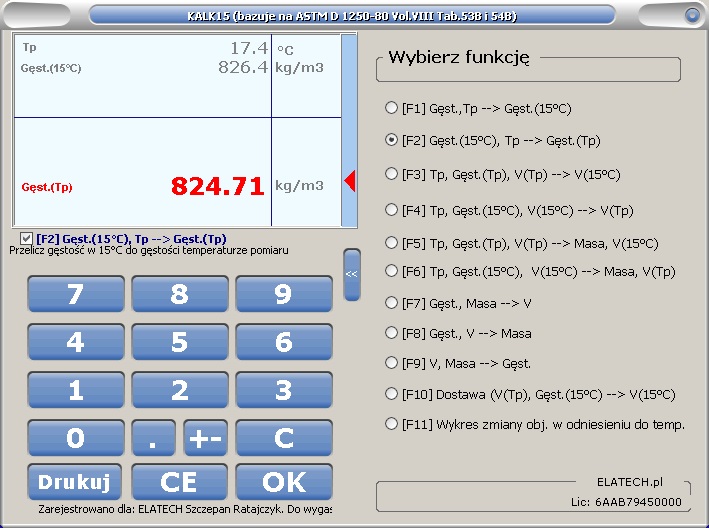Screen dimensions: 709x528
Task: Click the Drukuj print button
Action: pyautogui.click(x=75, y=482)
